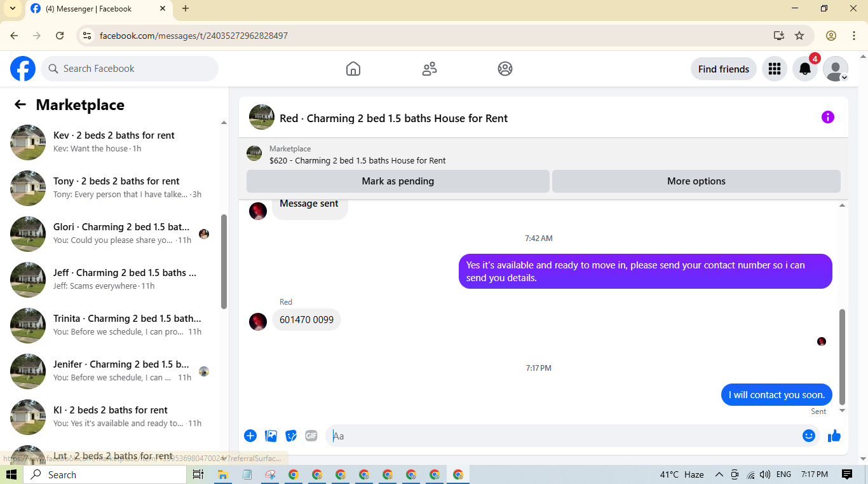Open the account avatar dropdown

[836, 69]
